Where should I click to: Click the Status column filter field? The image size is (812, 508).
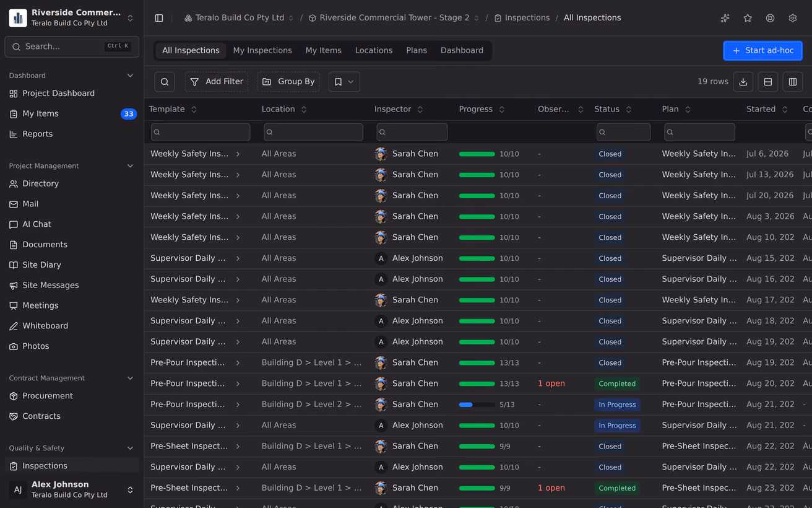pyautogui.click(x=623, y=132)
